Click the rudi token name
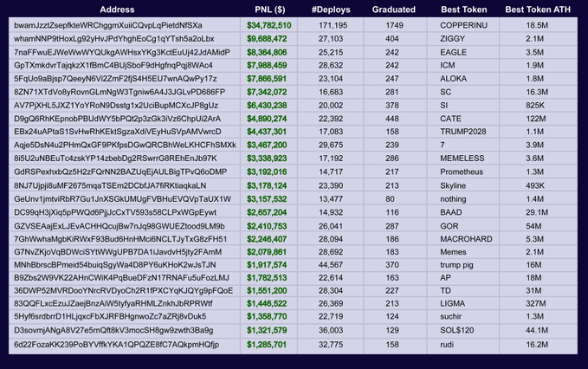 point(447,344)
